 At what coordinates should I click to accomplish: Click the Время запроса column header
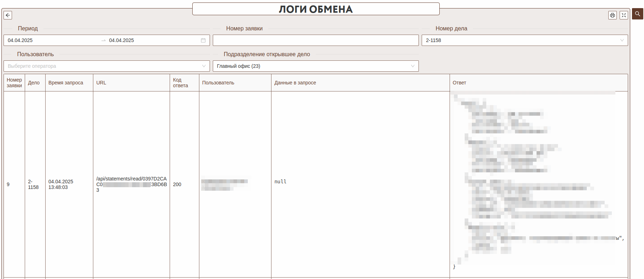(66, 83)
